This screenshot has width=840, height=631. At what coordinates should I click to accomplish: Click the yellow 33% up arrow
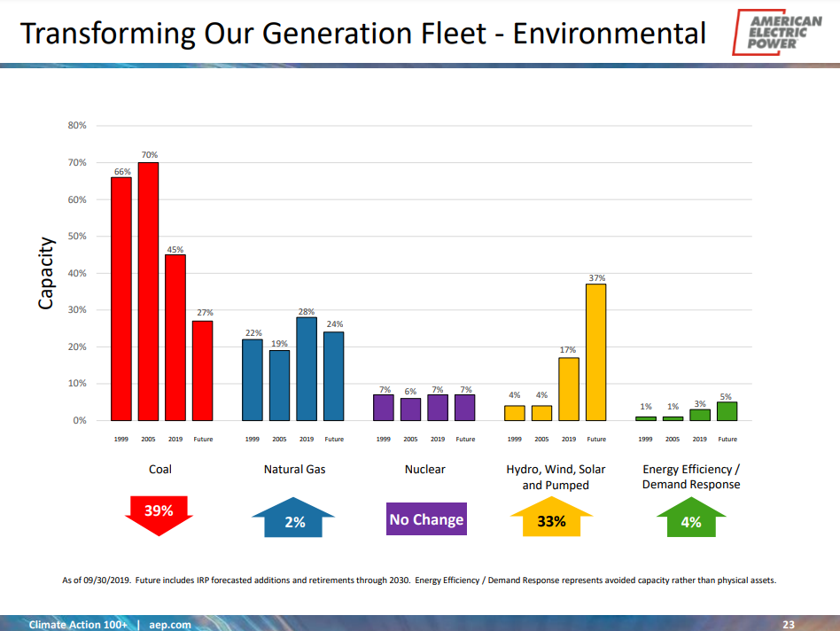pos(551,517)
